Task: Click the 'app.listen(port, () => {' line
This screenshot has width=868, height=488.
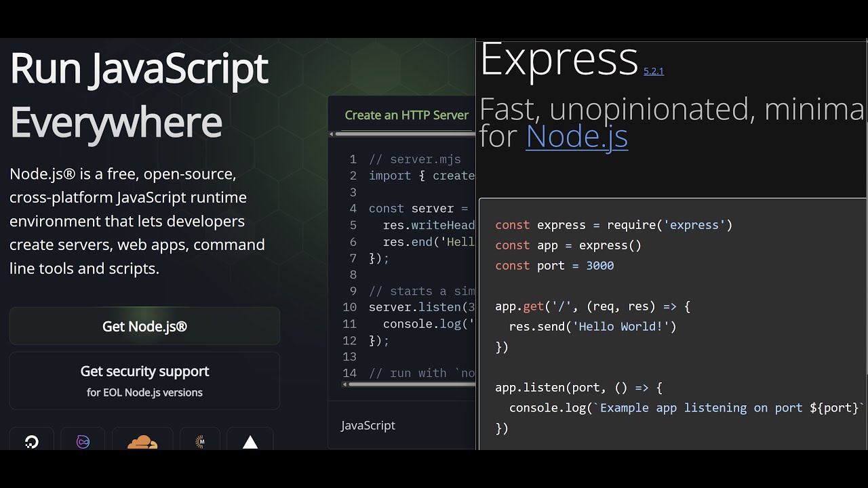Action: click(578, 388)
